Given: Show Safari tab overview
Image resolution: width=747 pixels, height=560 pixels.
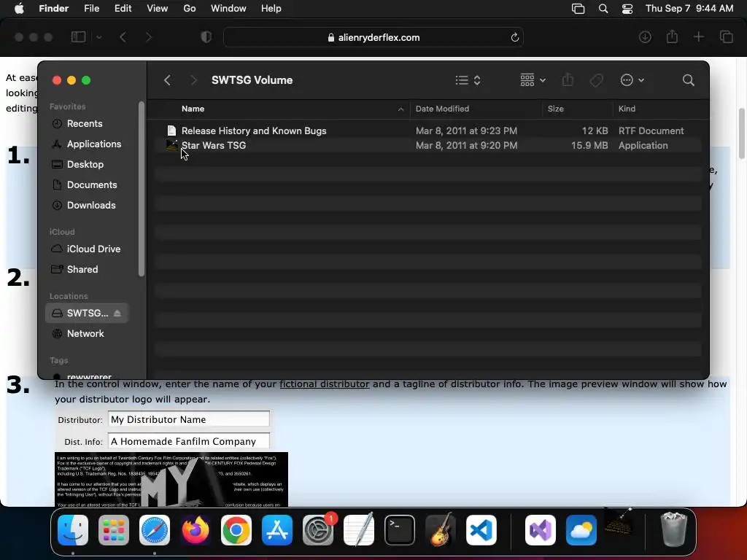Looking at the screenshot, I should tap(726, 37).
